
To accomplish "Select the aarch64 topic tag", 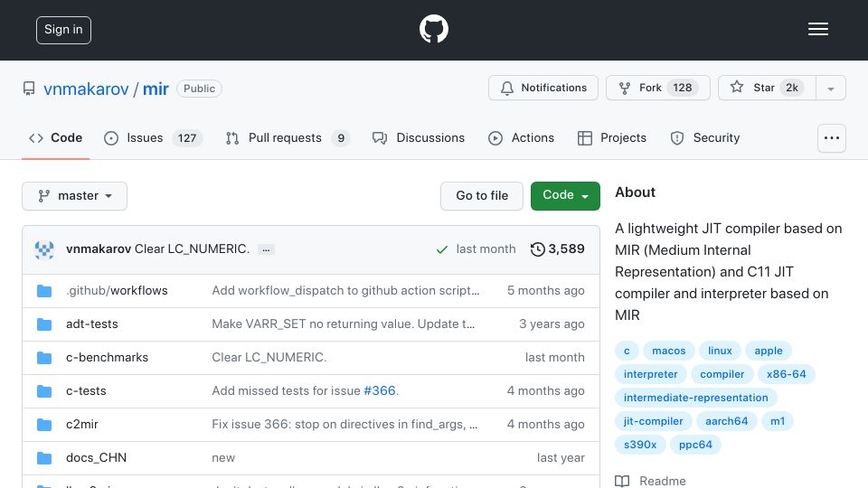I will [726, 421].
